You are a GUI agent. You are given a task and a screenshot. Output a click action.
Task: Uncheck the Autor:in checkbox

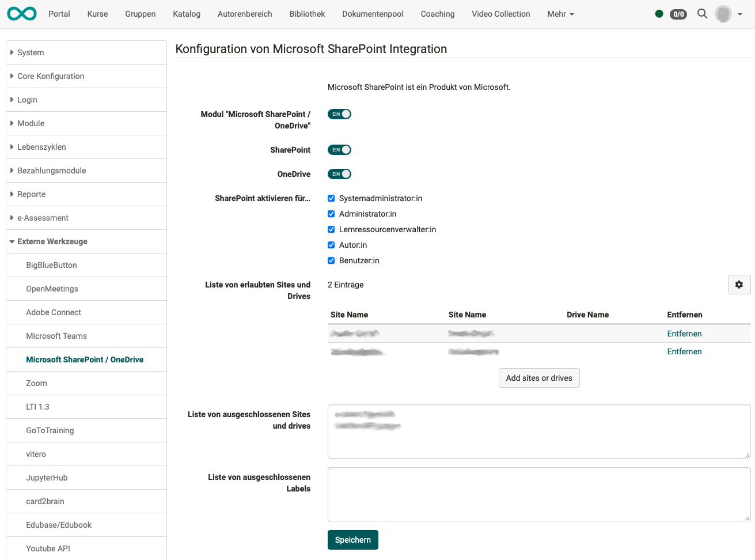point(331,244)
